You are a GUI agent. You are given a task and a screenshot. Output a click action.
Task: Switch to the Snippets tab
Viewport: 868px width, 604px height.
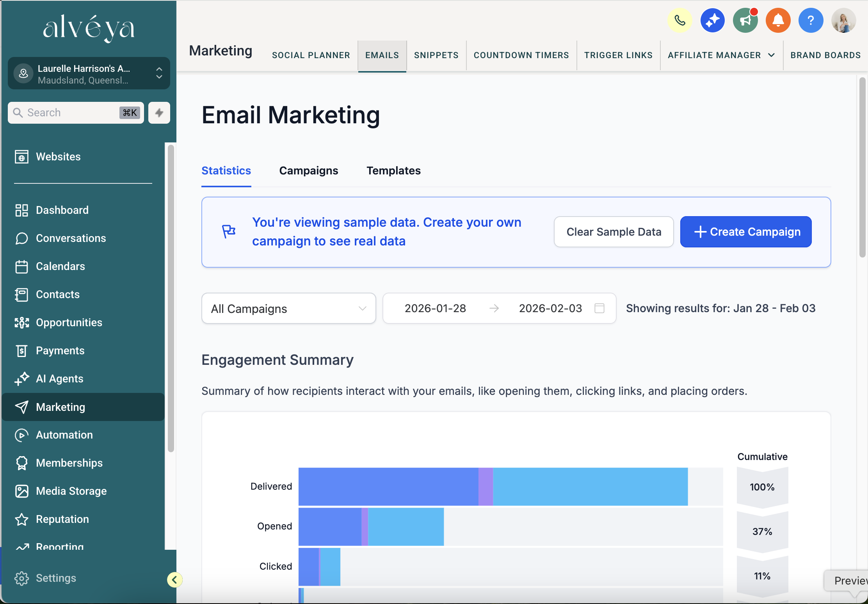pyautogui.click(x=436, y=55)
